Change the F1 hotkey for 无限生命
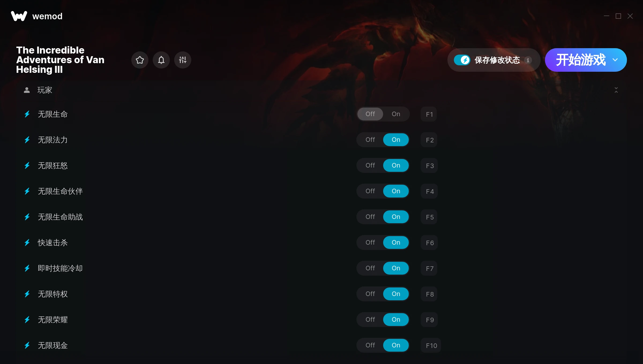This screenshot has width=643, height=364. [x=429, y=114]
